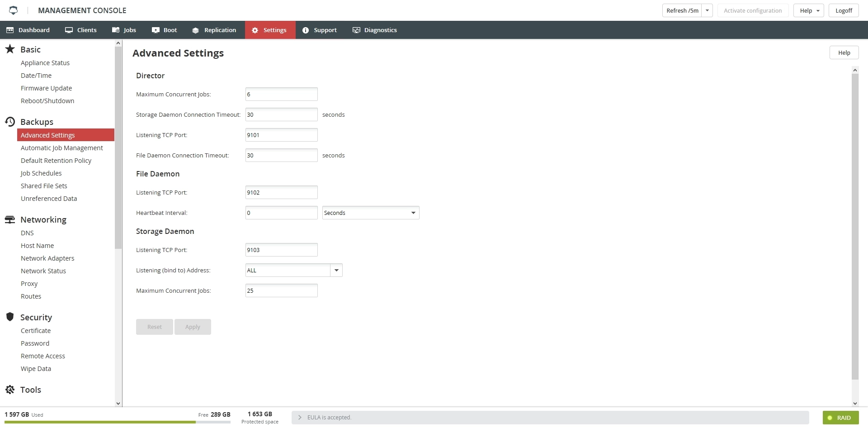Click the Security shield icon
The width and height of the screenshot is (868, 428).
[x=10, y=317]
